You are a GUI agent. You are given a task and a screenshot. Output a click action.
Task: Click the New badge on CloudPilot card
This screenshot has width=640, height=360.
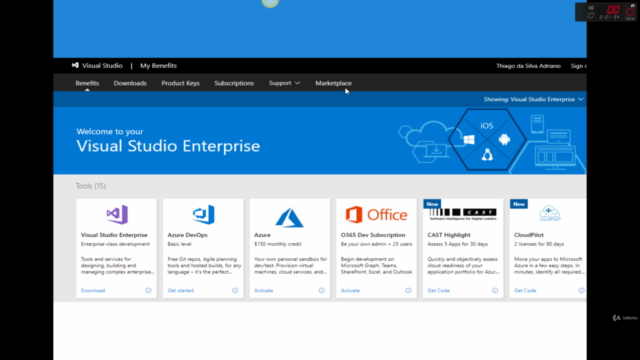coord(519,204)
